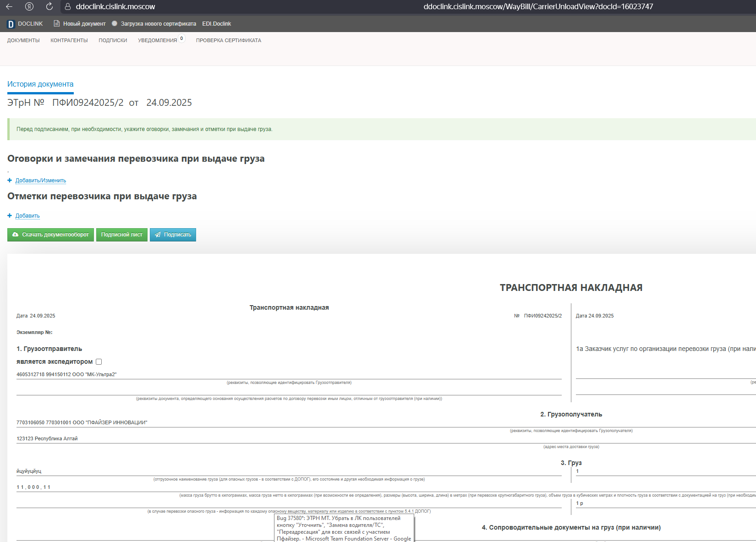
Task: Open the КОНТРАГЕНТЫ menu
Action: (x=69, y=40)
